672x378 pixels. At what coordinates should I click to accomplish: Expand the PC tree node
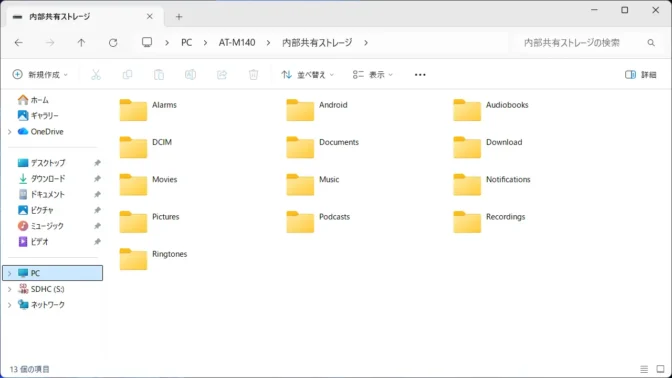coord(9,273)
